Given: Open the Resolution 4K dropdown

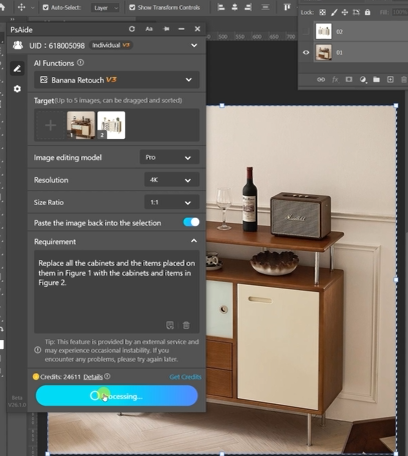Looking at the screenshot, I should [172, 180].
